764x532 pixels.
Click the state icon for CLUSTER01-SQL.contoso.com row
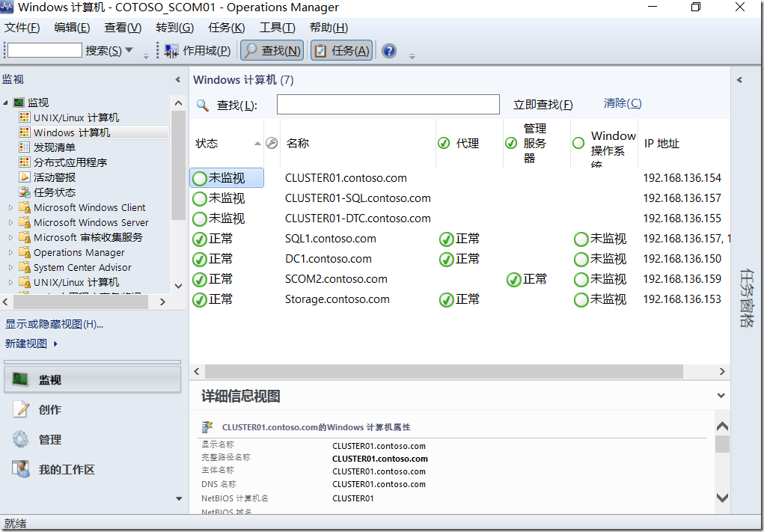click(199, 199)
